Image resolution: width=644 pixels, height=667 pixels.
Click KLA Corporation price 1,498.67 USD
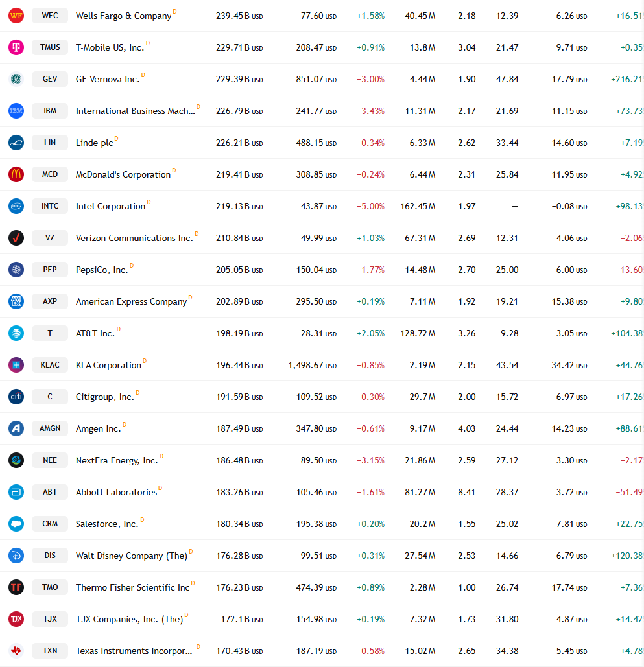tap(312, 366)
